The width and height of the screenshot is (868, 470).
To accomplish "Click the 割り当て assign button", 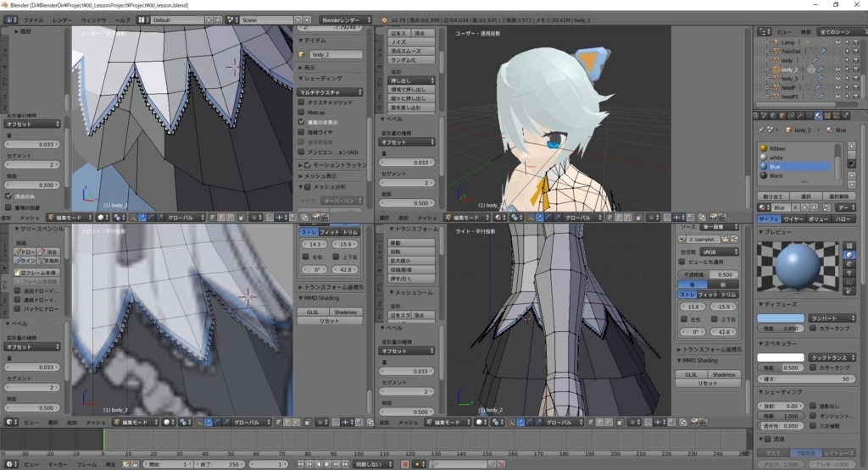I will (773, 196).
